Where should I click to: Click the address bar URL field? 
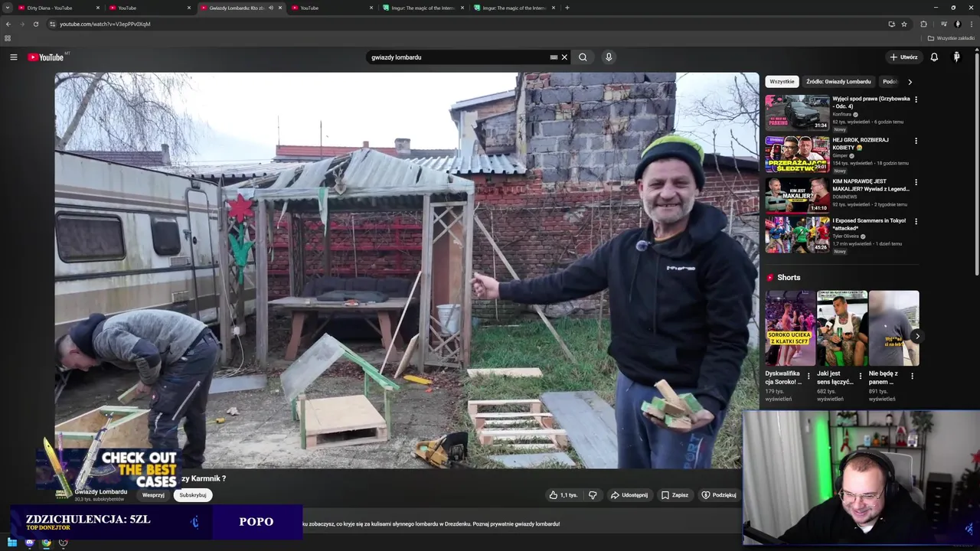(467, 24)
